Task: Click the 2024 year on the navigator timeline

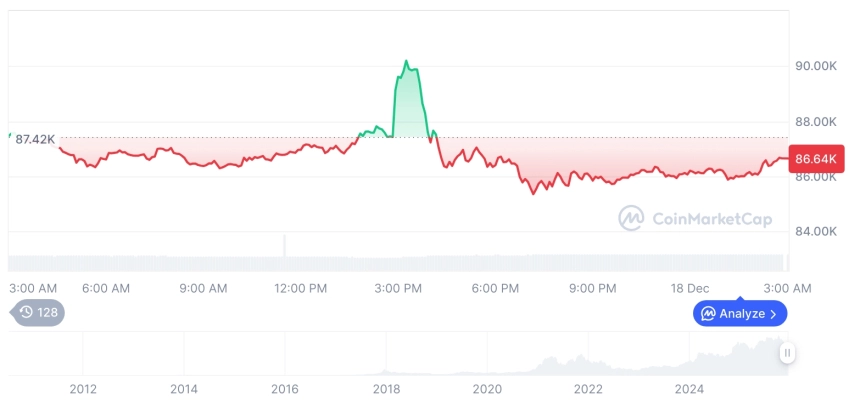Action: click(689, 389)
